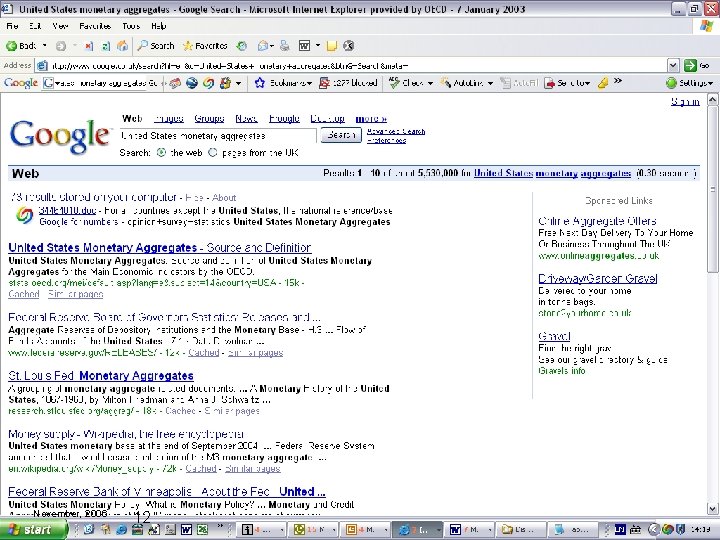The width and height of the screenshot is (720, 540).
Task: Click the Google Search button
Action: [341, 135]
